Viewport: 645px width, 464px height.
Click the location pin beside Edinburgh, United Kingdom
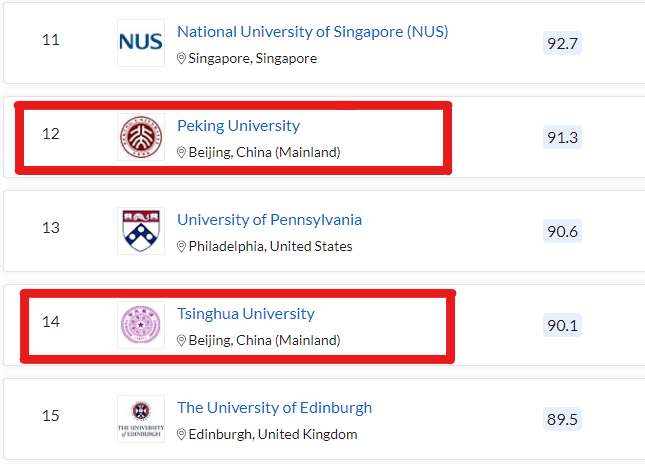(181, 435)
